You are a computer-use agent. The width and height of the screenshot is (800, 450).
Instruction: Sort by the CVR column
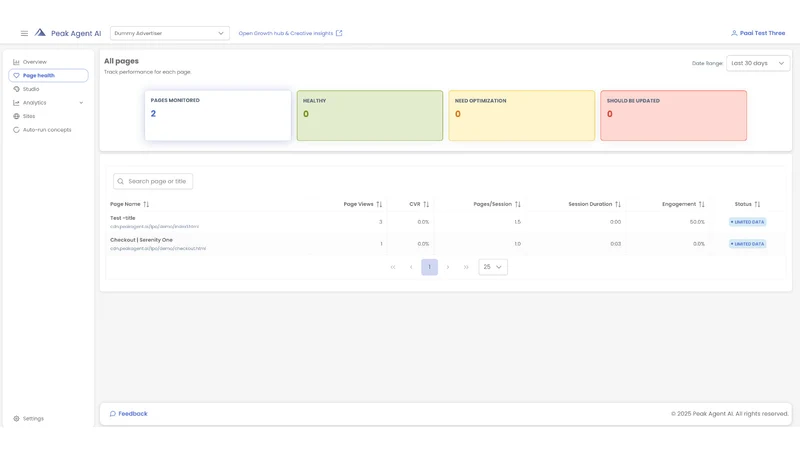tap(419, 204)
